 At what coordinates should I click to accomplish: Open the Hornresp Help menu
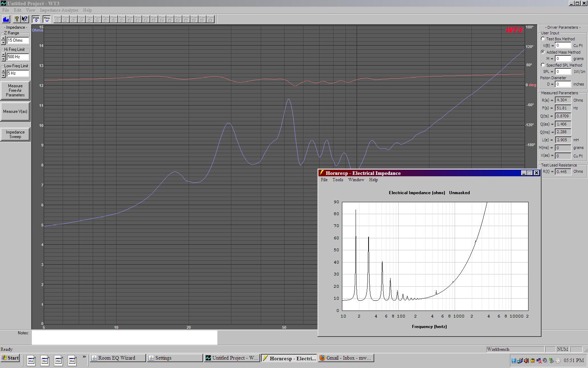pyautogui.click(x=373, y=180)
